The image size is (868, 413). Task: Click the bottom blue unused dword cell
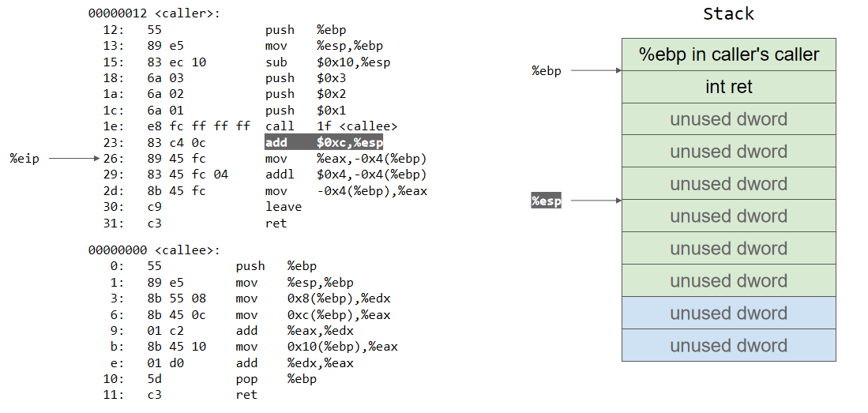coord(728,346)
